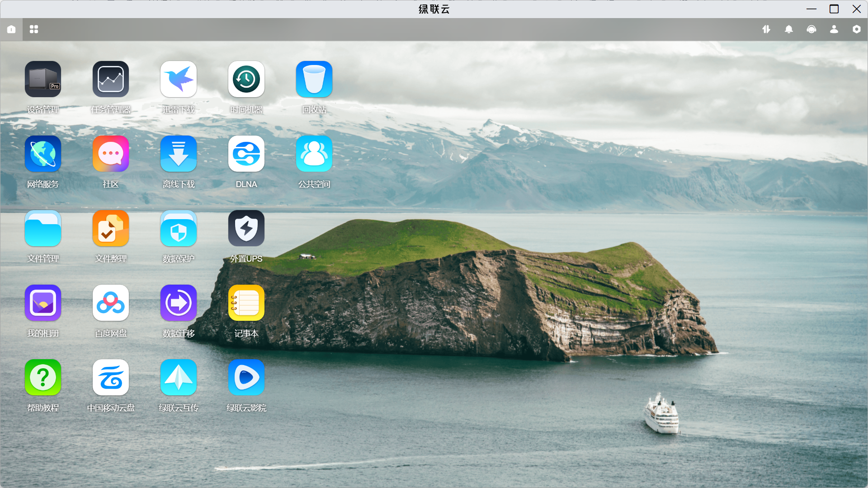Viewport: 868px width, 488px height.
Task: Open the 社区 community app
Action: [111, 154]
